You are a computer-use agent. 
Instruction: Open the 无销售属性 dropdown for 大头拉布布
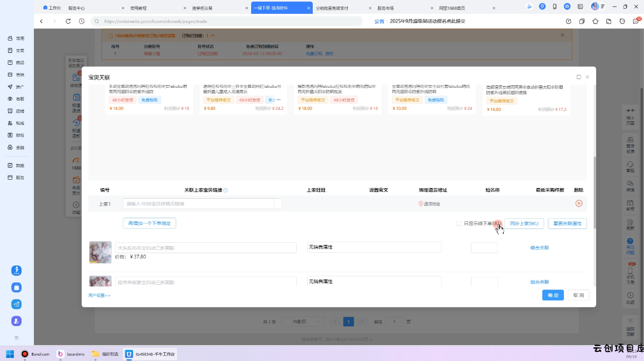[374, 248]
